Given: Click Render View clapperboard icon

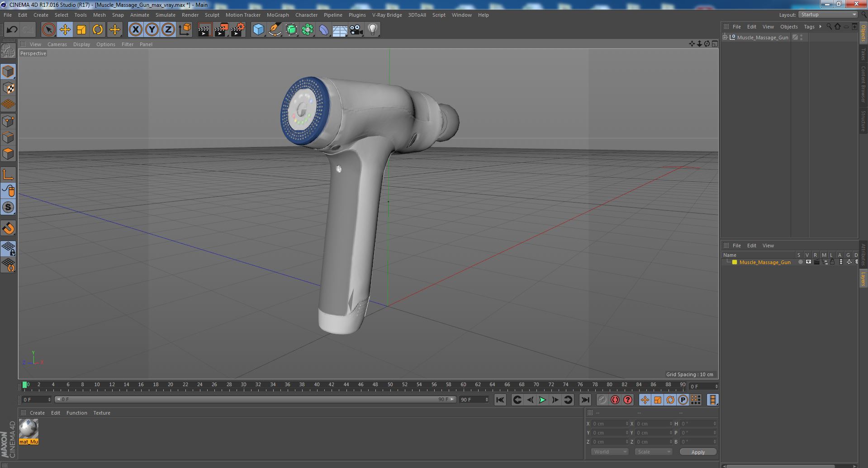Looking at the screenshot, I should pyautogui.click(x=204, y=30).
